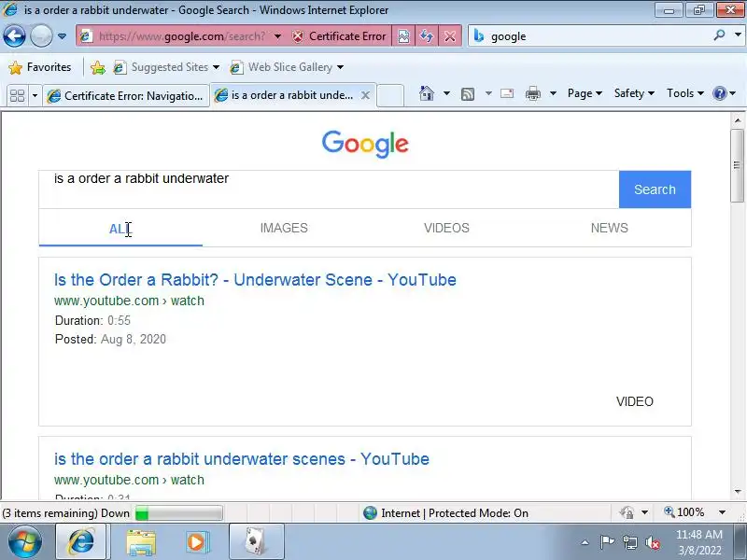Screen dimensions: 747x560
Task: Click the status bar privacy lock icon
Action: click(x=627, y=512)
